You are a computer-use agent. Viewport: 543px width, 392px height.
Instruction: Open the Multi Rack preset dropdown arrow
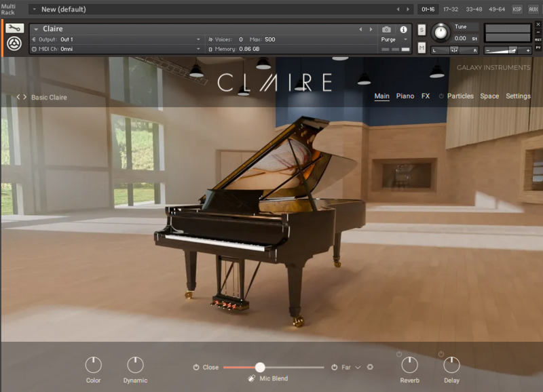click(x=35, y=9)
